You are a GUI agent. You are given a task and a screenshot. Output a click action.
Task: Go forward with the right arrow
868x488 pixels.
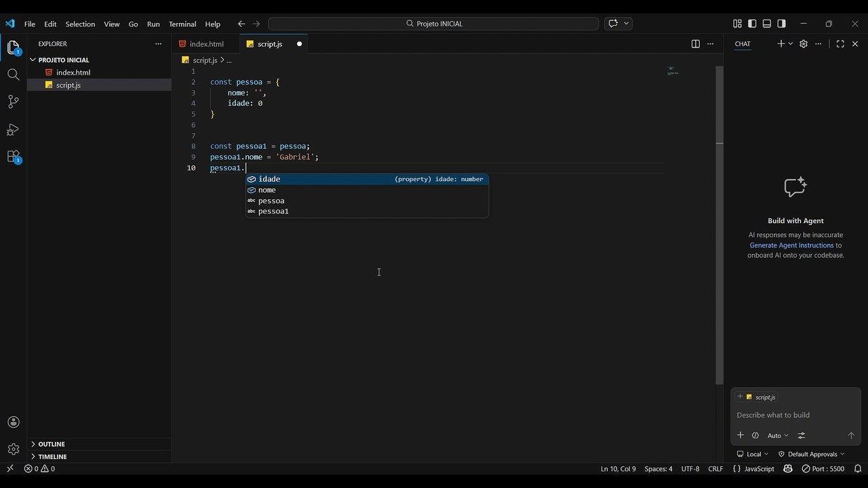(x=256, y=24)
